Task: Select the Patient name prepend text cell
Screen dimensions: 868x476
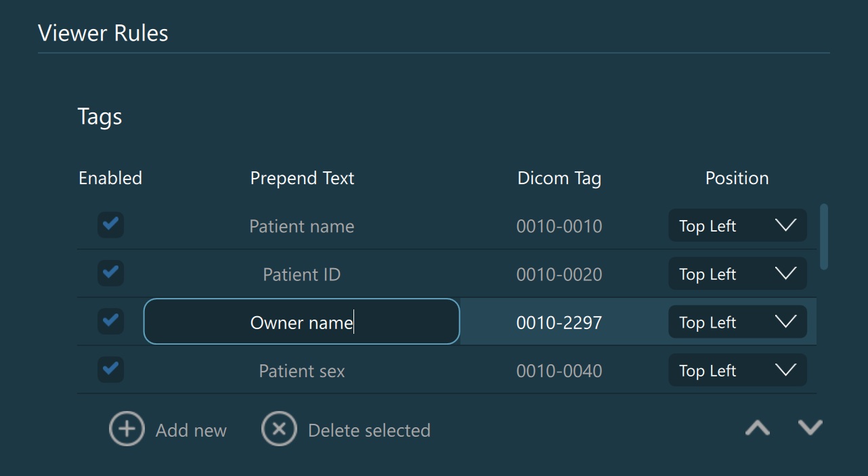Action: pyautogui.click(x=301, y=226)
